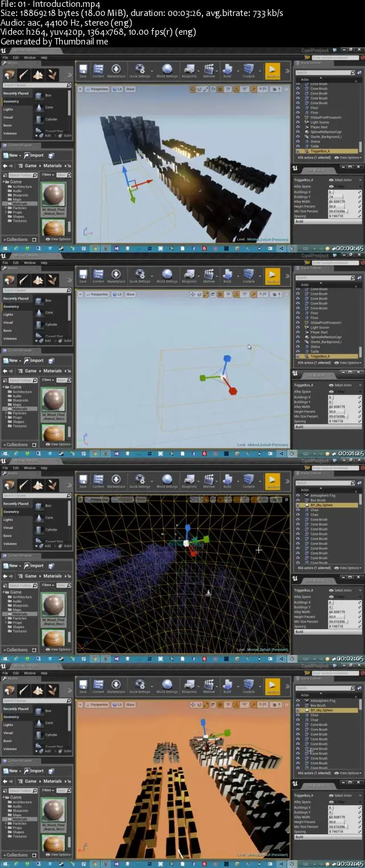Select Place mode icon in the 00:01:25 frame

click(x=9, y=280)
